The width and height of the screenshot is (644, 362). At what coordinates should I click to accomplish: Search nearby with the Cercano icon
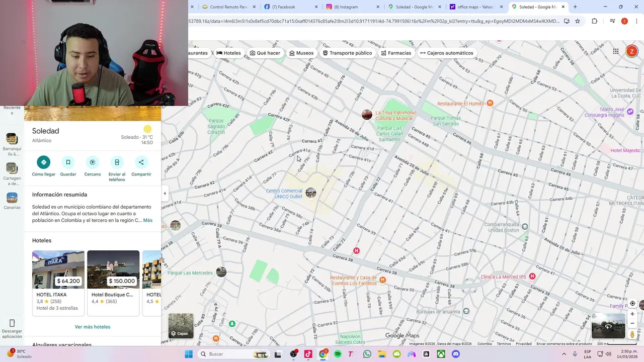pos(93,162)
